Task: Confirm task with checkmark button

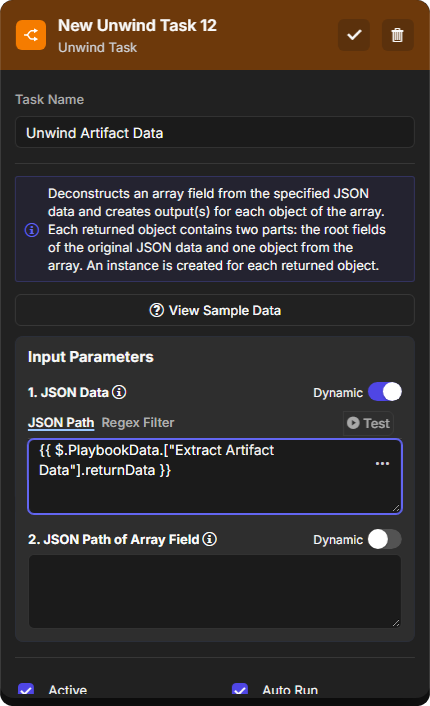Action: point(354,35)
